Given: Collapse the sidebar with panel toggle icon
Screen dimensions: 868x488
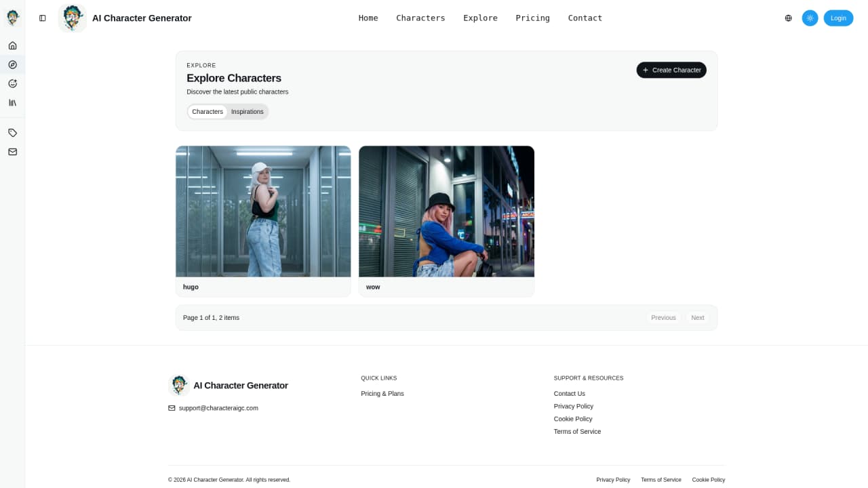Looking at the screenshot, I should pos(43,18).
